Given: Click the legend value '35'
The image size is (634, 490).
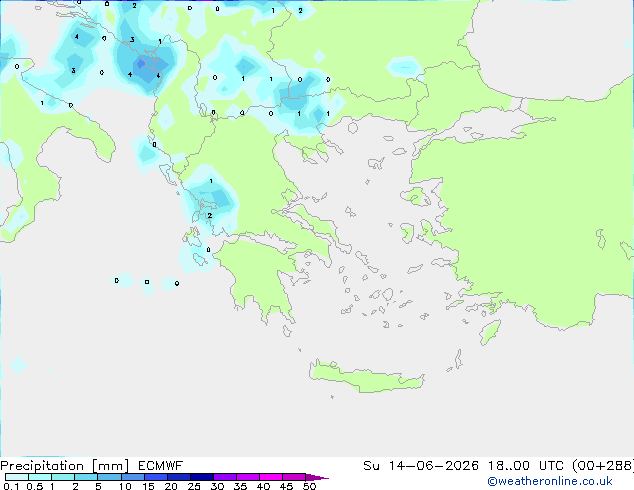Looking at the screenshot, I should coord(240,486).
